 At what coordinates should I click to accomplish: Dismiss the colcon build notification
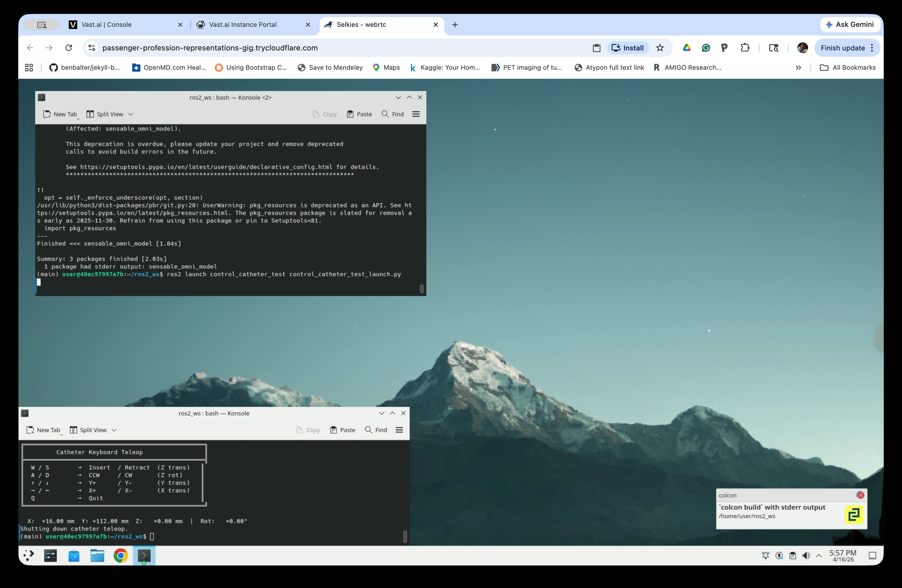point(861,495)
